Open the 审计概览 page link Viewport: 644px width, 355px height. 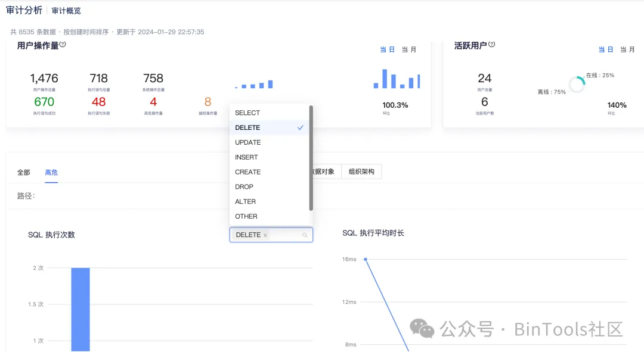click(66, 10)
